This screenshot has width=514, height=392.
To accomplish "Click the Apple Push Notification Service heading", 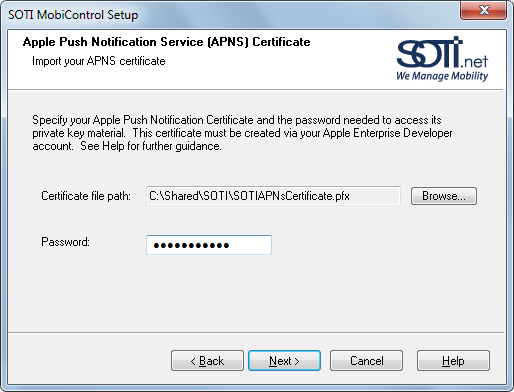I will click(x=166, y=42).
